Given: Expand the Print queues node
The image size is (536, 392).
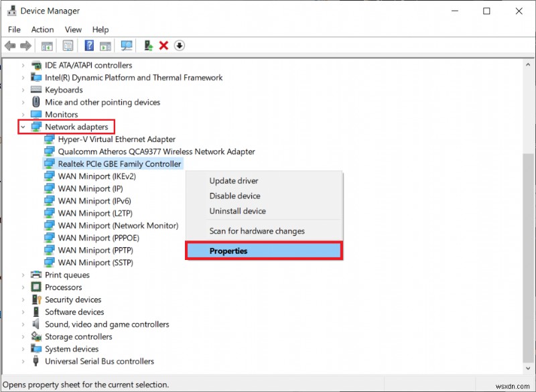Looking at the screenshot, I should coord(23,275).
